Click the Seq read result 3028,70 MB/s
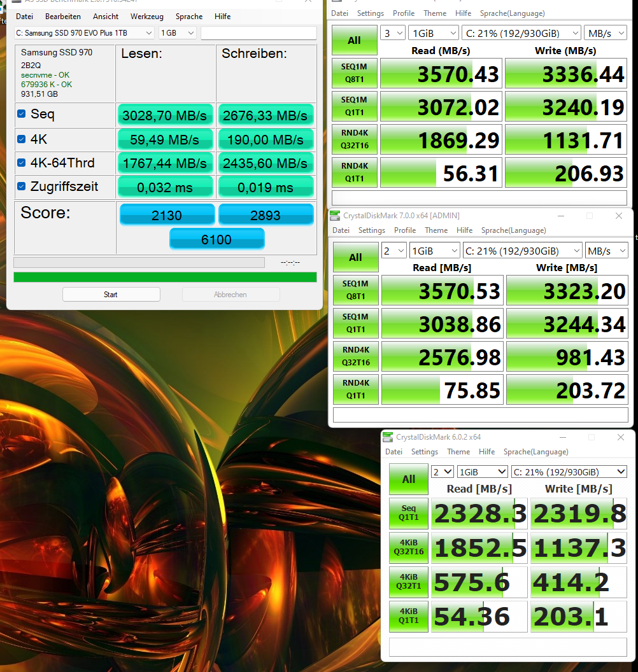Image resolution: width=638 pixels, height=672 pixels. click(x=165, y=115)
